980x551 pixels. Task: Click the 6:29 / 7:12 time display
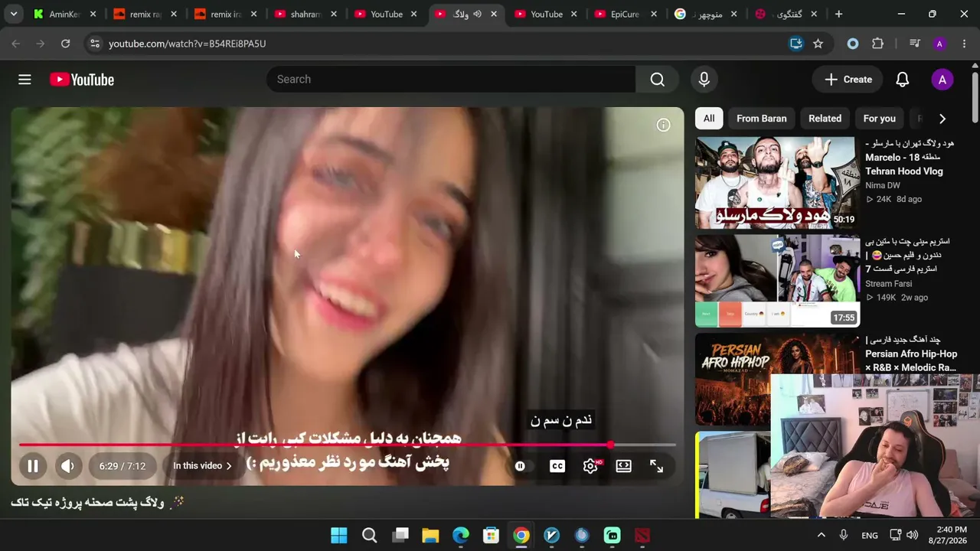click(122, 466)
